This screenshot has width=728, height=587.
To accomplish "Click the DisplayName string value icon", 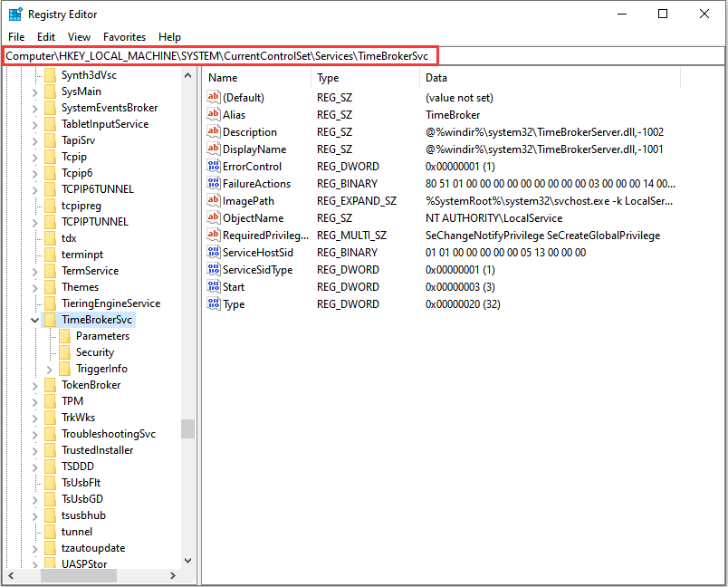I will pos(214,149).
